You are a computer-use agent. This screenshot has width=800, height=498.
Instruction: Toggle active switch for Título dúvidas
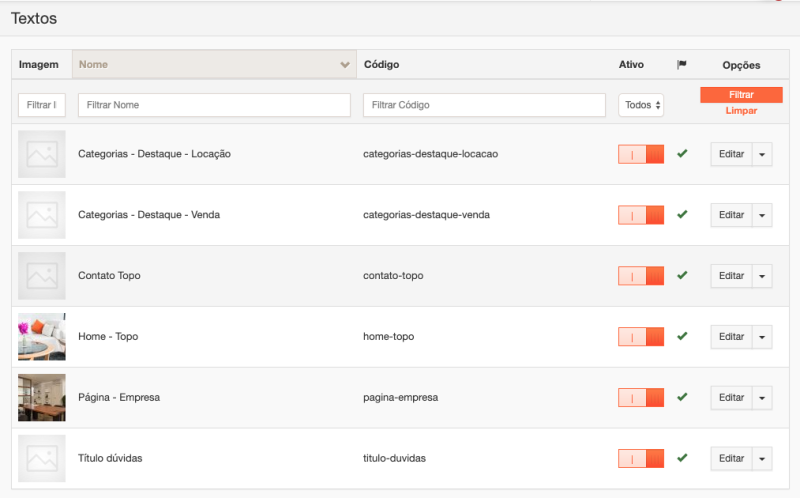(x=641, y=458)
